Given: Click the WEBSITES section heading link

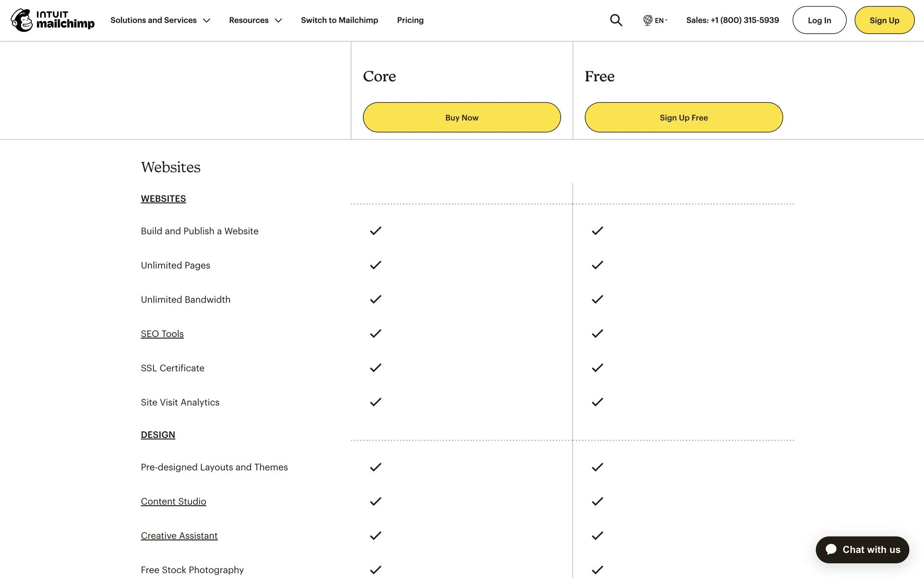Looking at the screenshot, I should click(163, 198).
